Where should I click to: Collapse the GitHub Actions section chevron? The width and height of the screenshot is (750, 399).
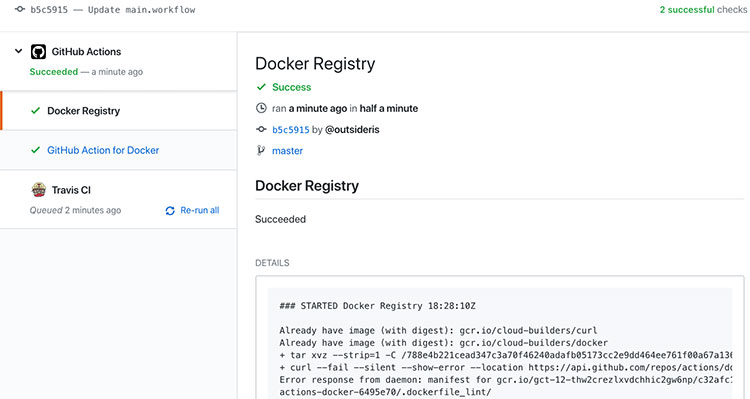click(x=19, y=51)
